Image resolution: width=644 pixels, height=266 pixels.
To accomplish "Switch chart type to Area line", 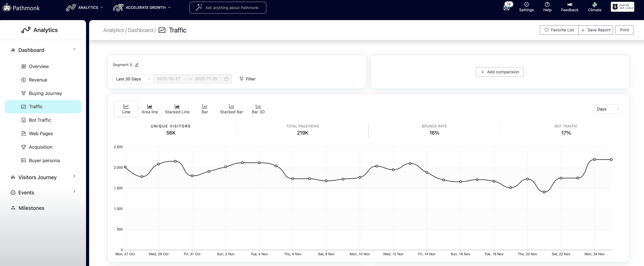I will 149,109.
